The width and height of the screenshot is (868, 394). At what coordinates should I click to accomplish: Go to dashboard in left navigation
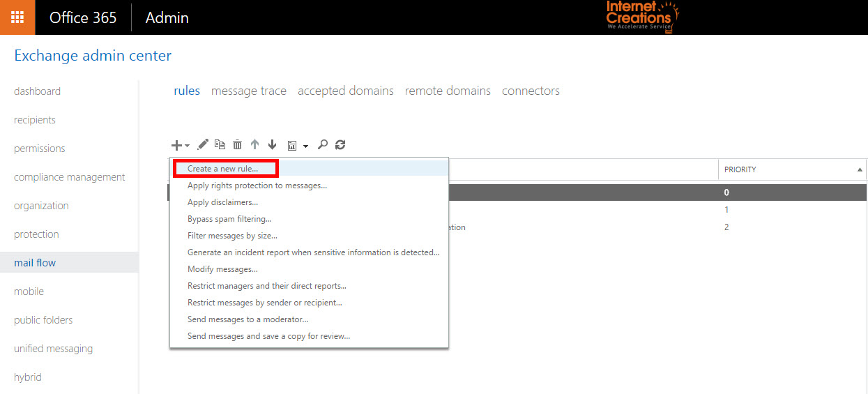coord(37,91)
